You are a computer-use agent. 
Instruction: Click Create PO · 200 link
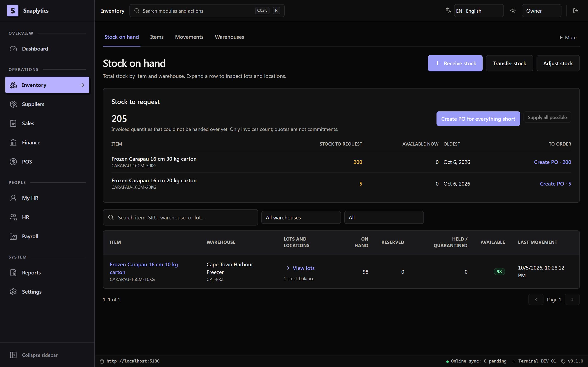pyautogui.click(x=552, y=162)
